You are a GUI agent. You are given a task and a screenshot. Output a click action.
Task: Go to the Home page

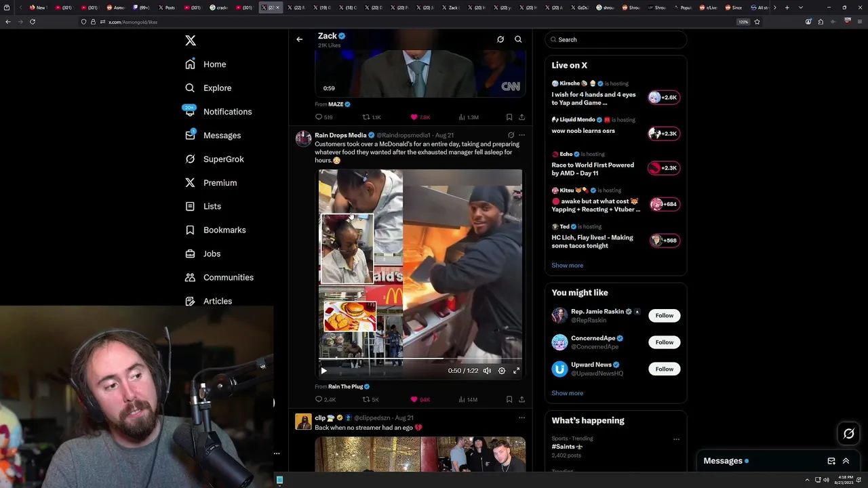point(205,64)
